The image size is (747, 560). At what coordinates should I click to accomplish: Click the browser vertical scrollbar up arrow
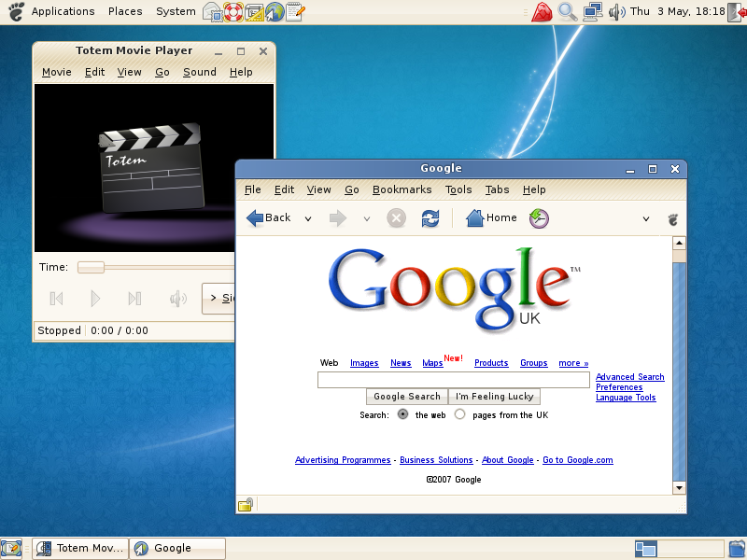679,244
